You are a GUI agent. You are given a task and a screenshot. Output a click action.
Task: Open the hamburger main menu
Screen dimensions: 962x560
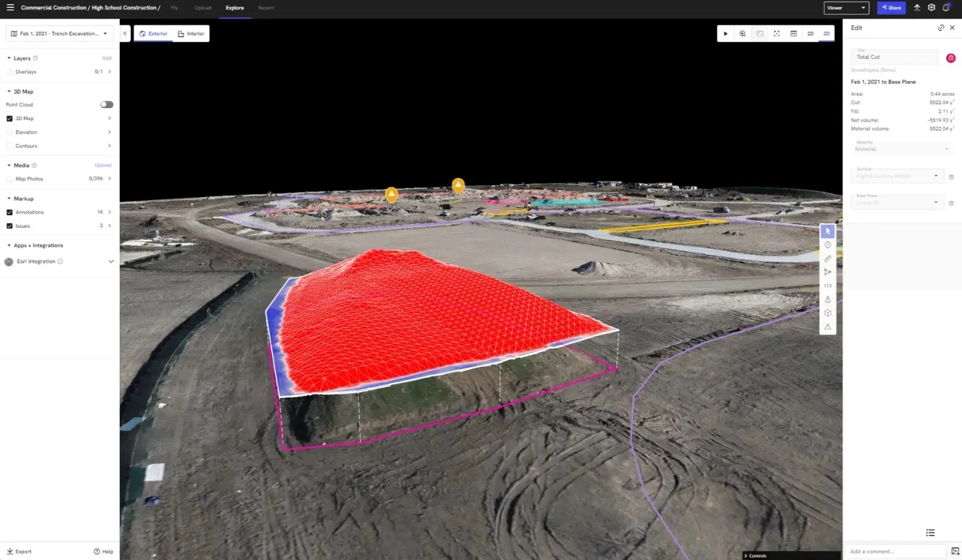[x=10, y=7]
